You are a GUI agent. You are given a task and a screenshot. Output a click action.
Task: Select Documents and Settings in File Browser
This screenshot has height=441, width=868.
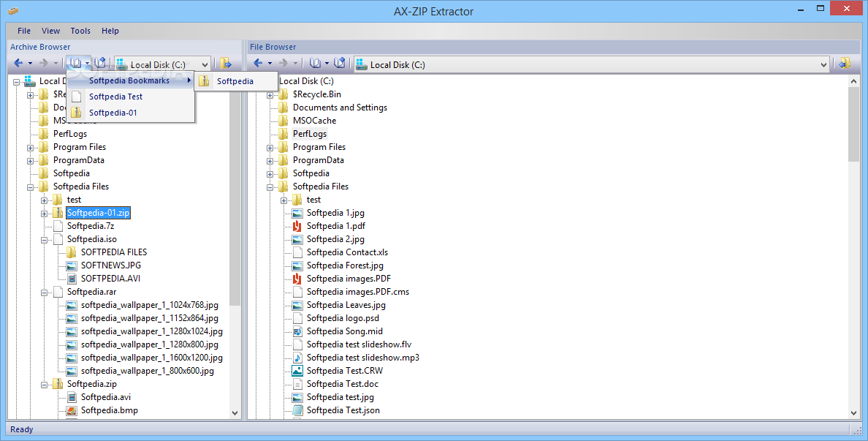click(x=340, y=108)
